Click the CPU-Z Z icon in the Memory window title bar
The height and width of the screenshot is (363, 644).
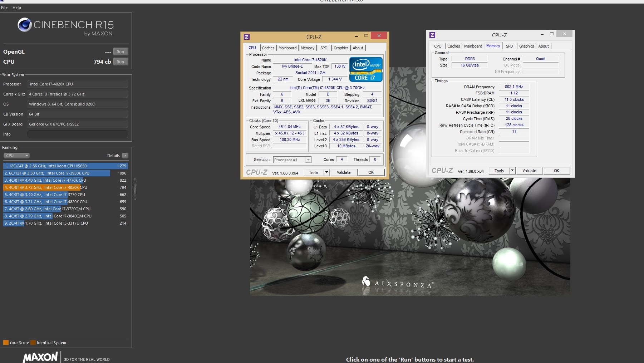coord(432,35)
